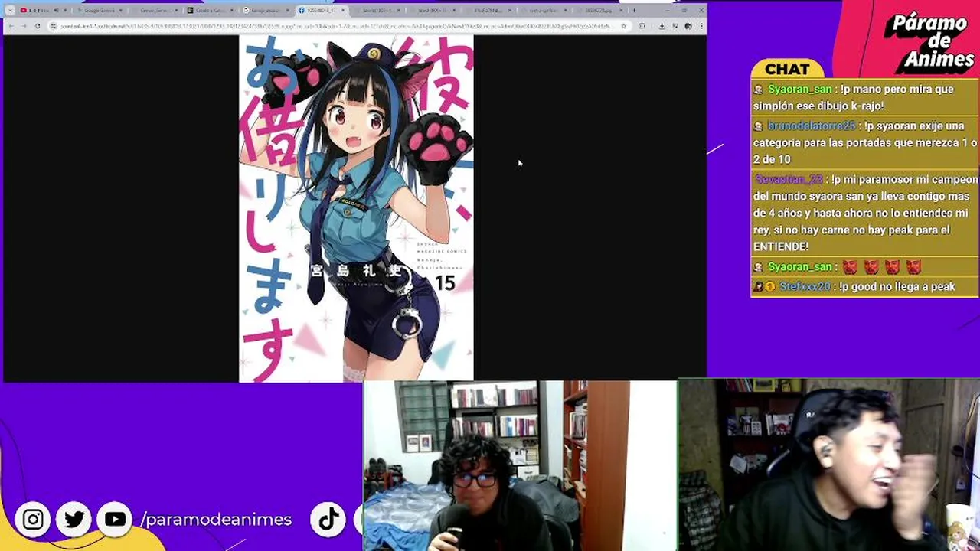Image resolution: width=980 pixels, height=551 pixels.
Task: Close the active Facebook tab
Action: click(343, 11)
